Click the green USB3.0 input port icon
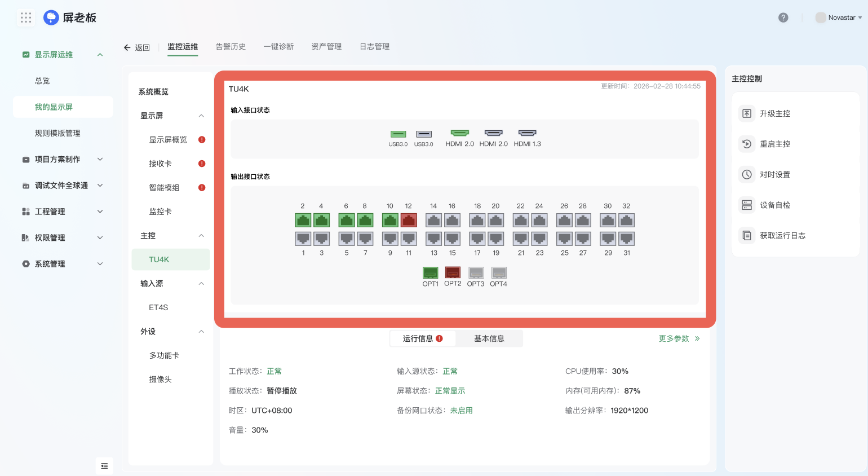The width and height of the screenshot is (868, 476). coord(398,134)
